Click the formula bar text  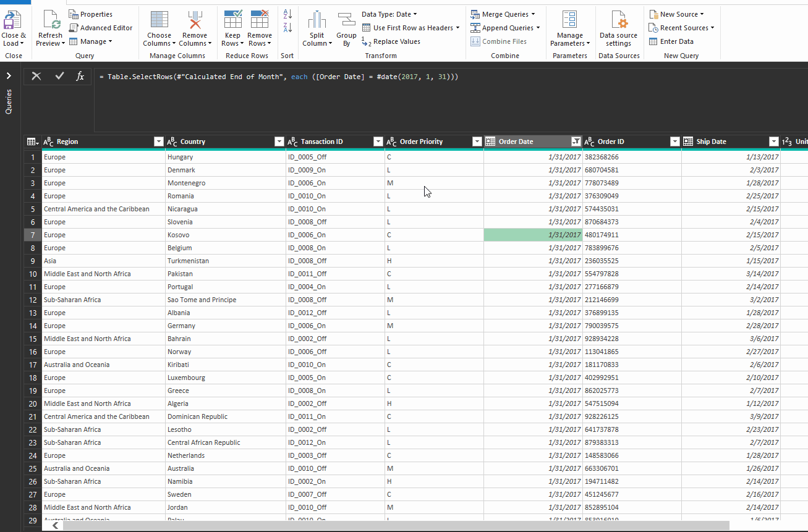point(279,77)
